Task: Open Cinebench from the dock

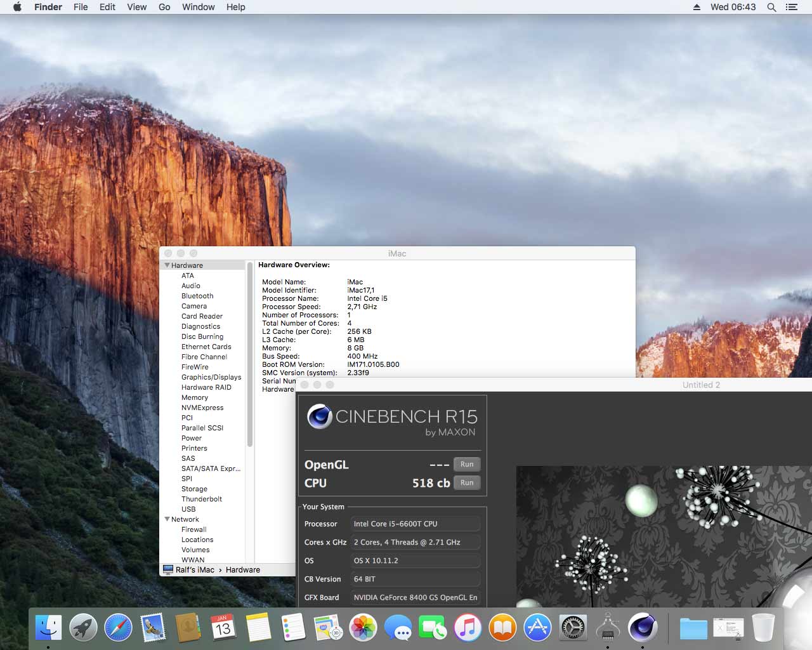Action: click(x=642, y=627)
